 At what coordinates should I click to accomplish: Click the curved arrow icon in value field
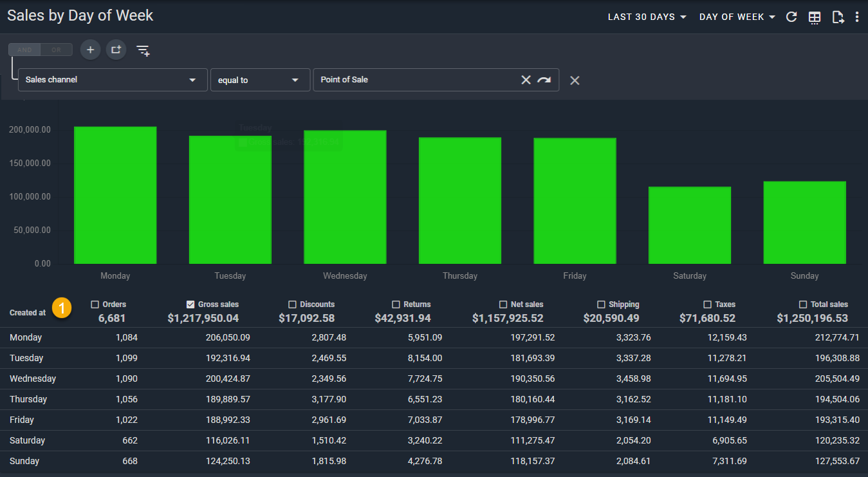pyautogui.click(x=544, y=80)
